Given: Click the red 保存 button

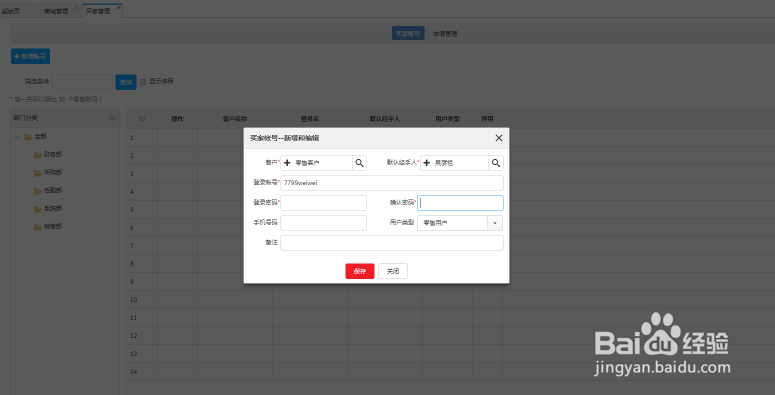Looking at the screenshot, I should pos(360,271).
